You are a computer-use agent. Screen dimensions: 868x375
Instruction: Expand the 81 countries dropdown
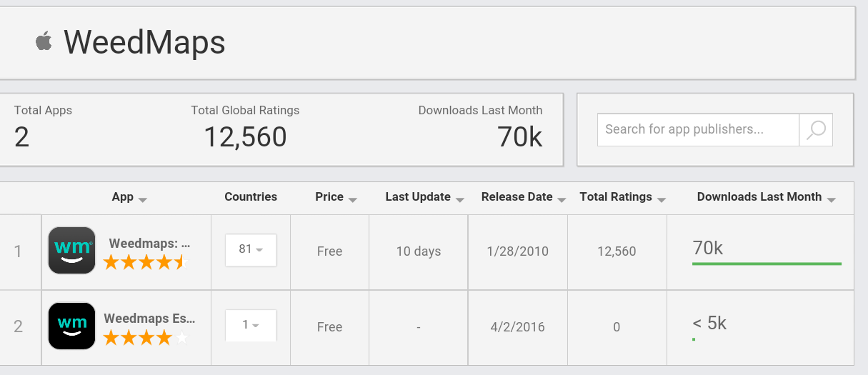tap(251, 250)
